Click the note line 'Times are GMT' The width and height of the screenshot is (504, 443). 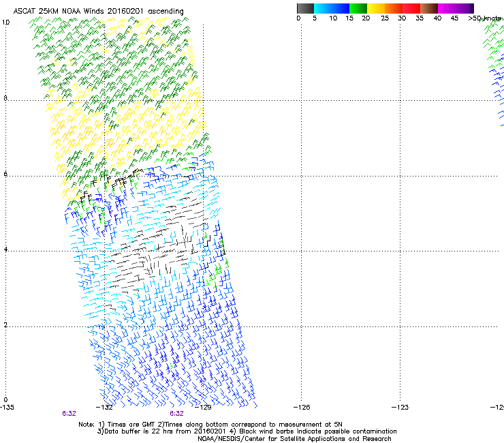132,425
